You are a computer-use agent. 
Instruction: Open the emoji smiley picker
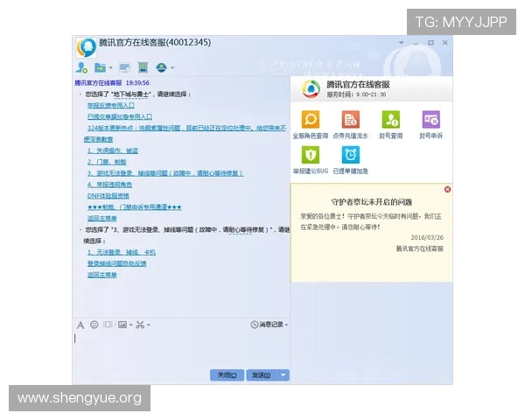94,325
